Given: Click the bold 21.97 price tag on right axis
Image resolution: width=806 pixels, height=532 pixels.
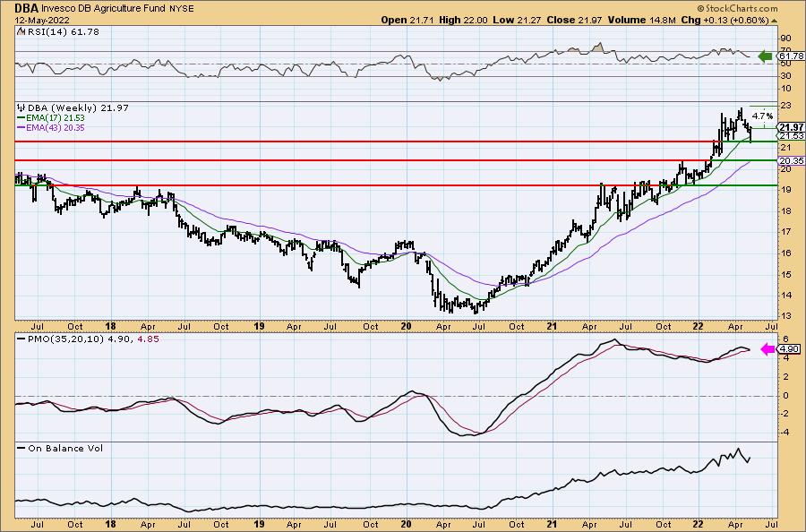Looking at the screenshot, I should 791,127.
